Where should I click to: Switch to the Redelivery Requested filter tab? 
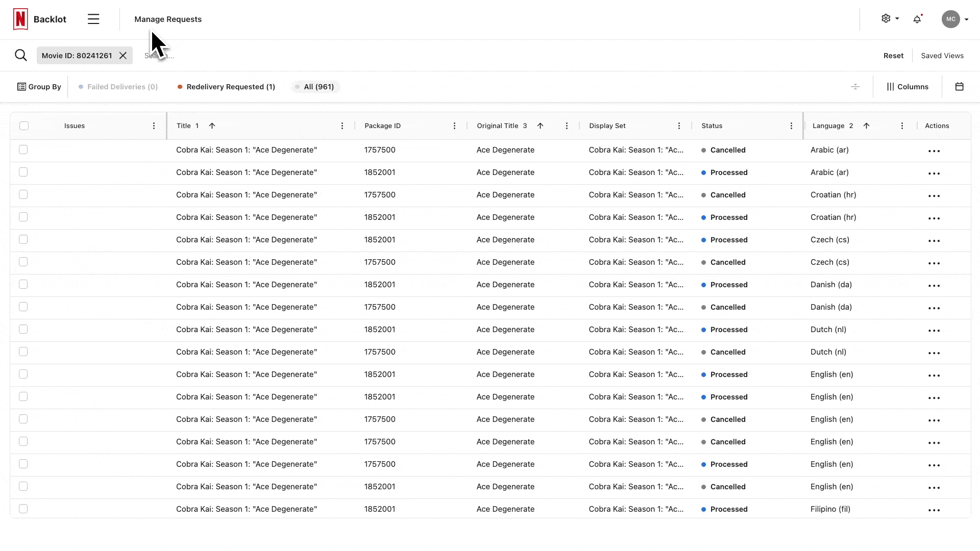point(231,87)
